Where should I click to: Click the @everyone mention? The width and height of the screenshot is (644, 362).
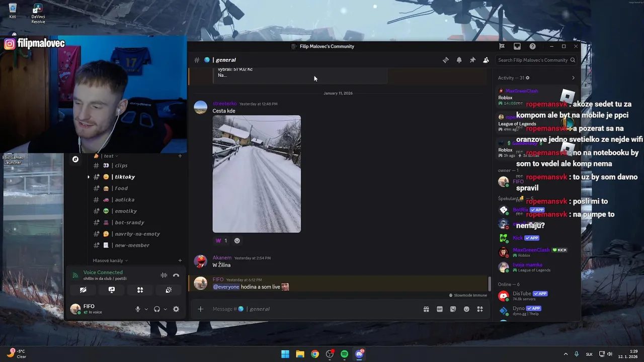point(226,287)
